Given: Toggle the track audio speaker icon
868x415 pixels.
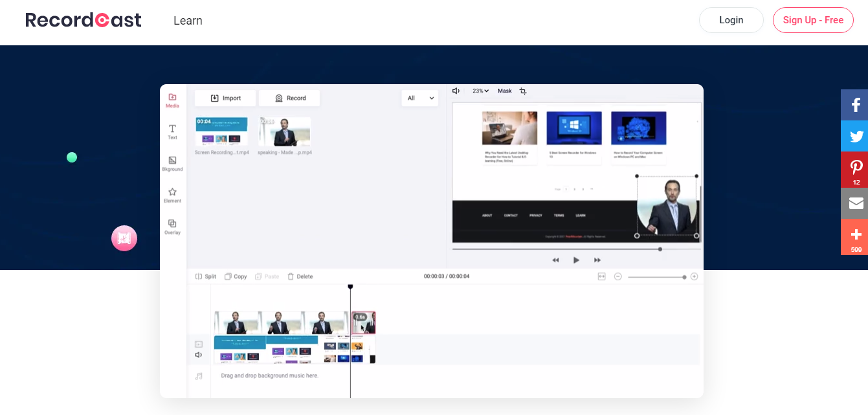Looking at the screenshot, I should 199,355.
